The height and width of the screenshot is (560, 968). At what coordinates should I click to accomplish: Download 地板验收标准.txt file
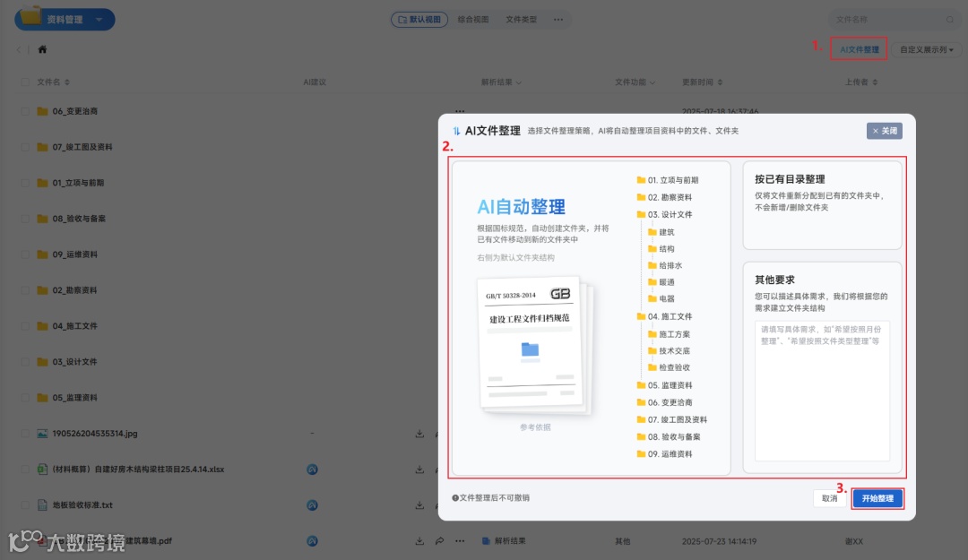click(x=419, y=505)
